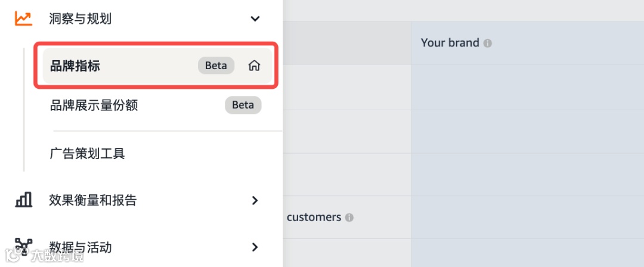This screenshot has width=644, height=267.
Task: Click the info icon next to Your brand
Action: coord(488,44)
